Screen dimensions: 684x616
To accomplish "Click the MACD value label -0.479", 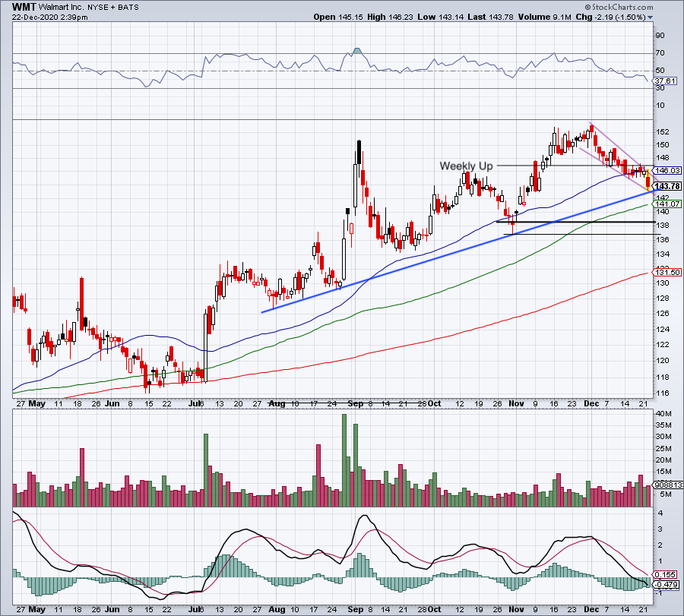I will click(x=666, y=585).
